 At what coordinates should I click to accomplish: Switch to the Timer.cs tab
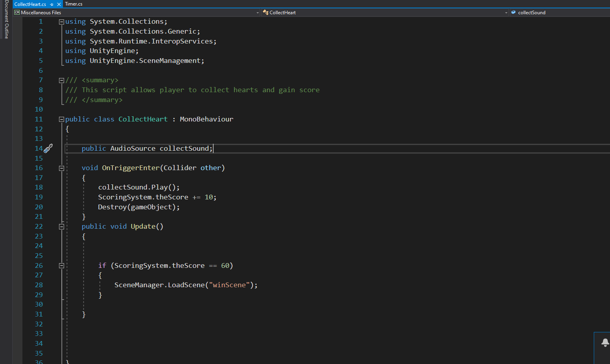coord(74,4)
